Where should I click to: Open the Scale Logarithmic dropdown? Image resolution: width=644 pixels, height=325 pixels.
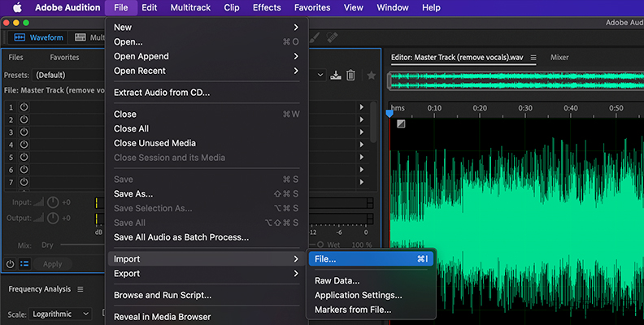[61, 314]
